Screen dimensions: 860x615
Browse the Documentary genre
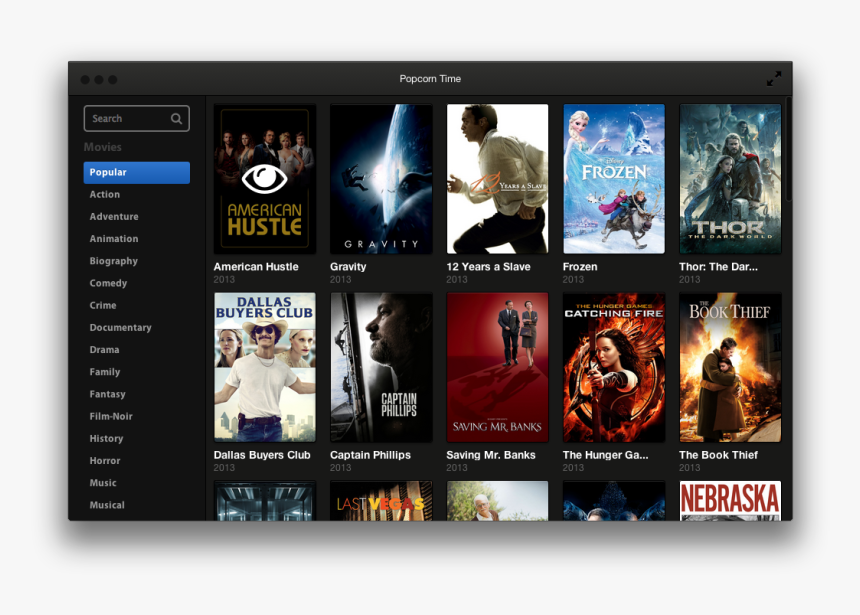[x=121, y=328]
